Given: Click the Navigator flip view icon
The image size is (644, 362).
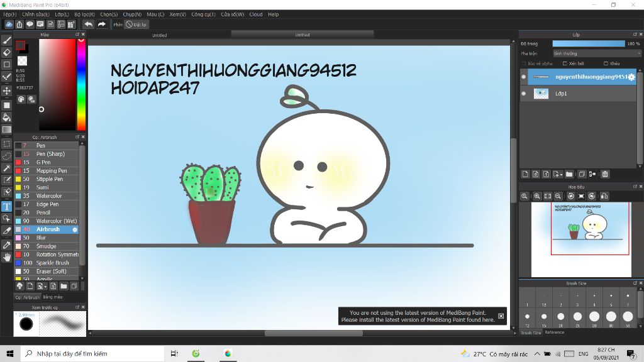Looking at the screenshot, I should coord(604,196).
